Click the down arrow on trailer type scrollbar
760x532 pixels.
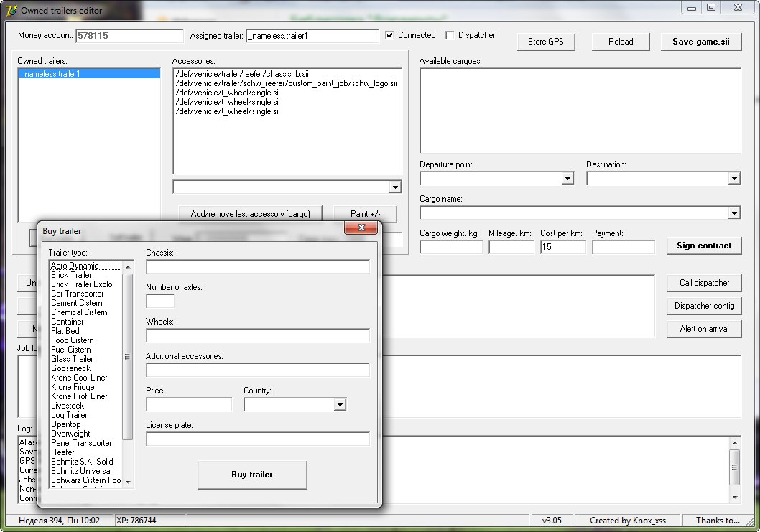(x=129, y=481)
